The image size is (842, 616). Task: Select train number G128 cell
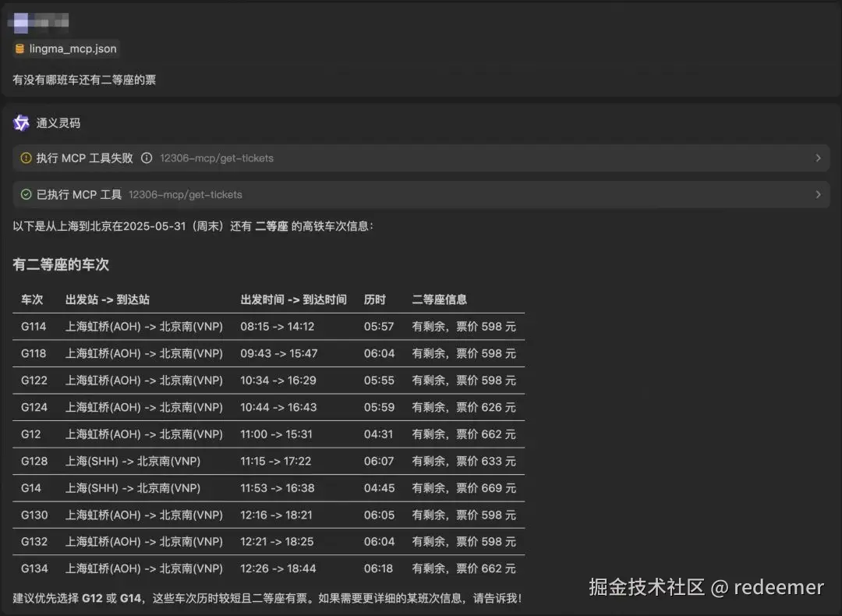click(x=34, y=461)
